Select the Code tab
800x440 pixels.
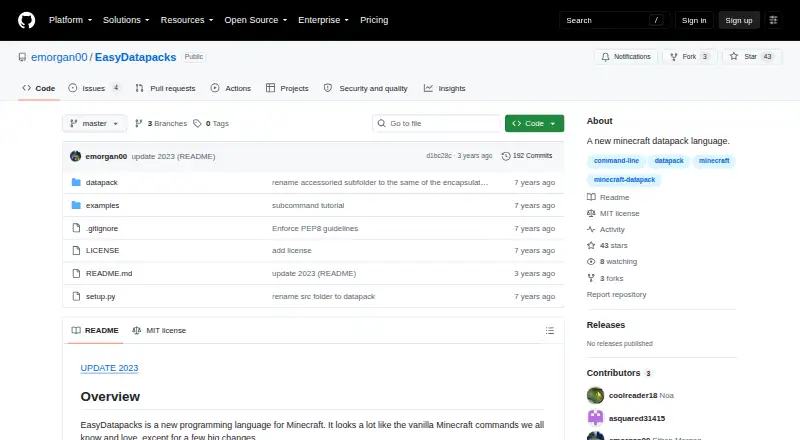39,88
